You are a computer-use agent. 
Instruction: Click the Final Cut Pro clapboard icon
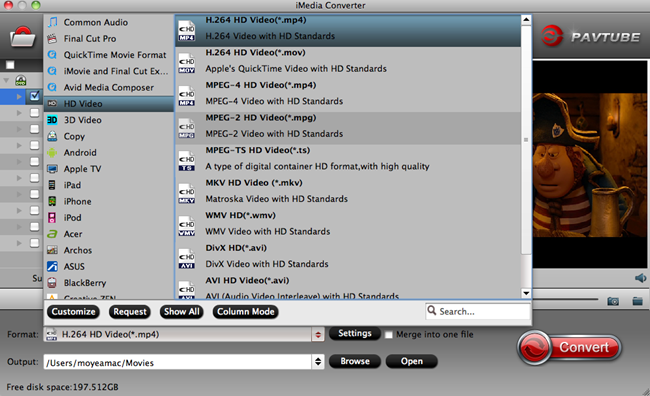(x=52, y=39)
